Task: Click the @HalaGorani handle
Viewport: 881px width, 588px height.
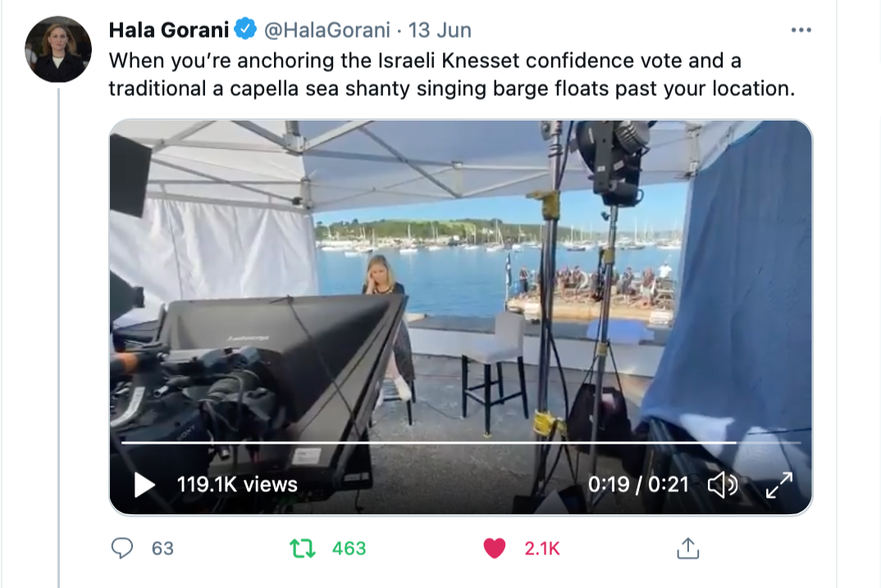Action: (326, 30)
